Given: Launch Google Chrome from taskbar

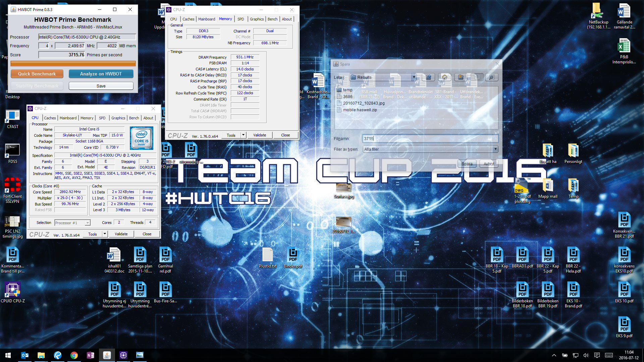Looking at the screenshot, I should tap(74, 355).
